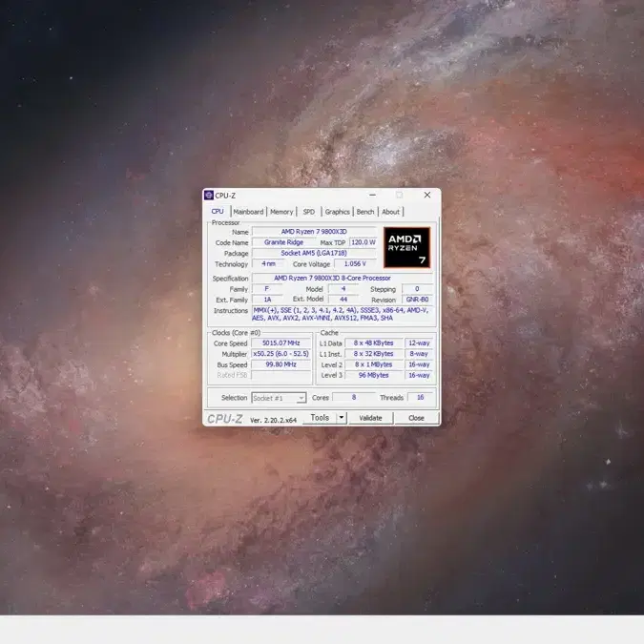Click the Threads count value 16

coord(420,397)
